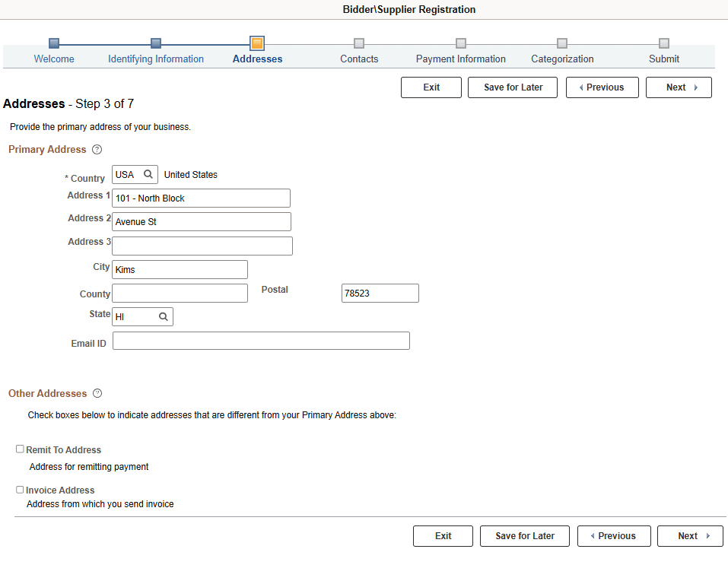
Task: Click the Payment Information step square
Action: tap(460, 43)
